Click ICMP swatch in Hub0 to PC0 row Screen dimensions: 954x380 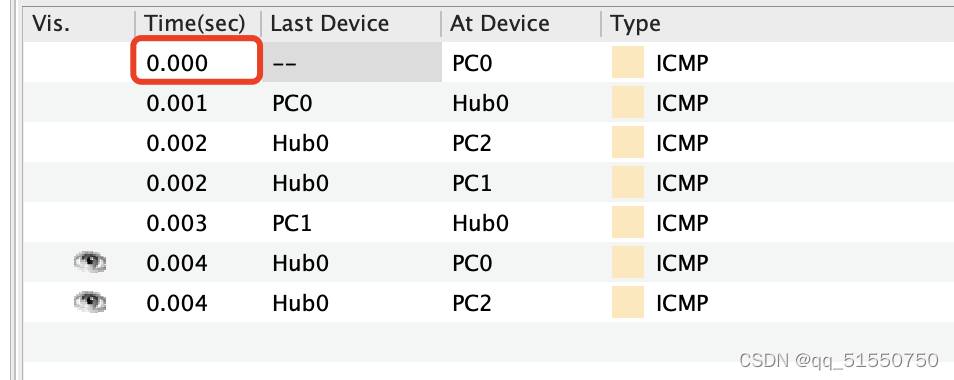(x=628, y=263)
